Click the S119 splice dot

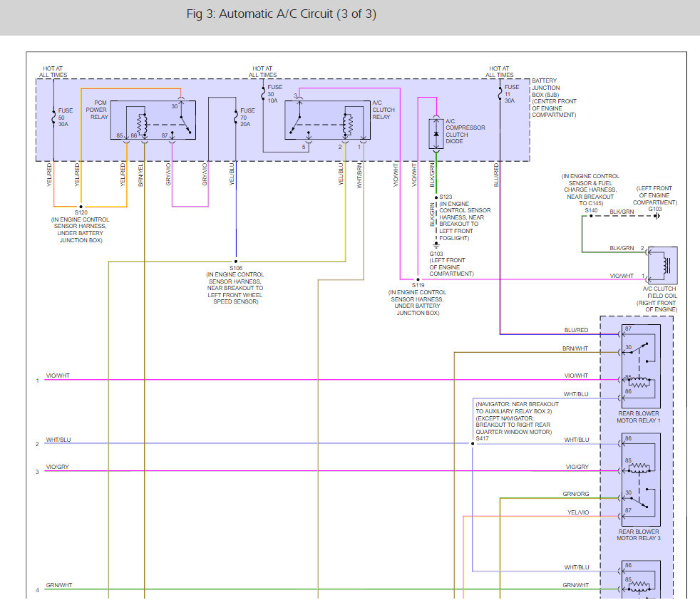point(418,279)
